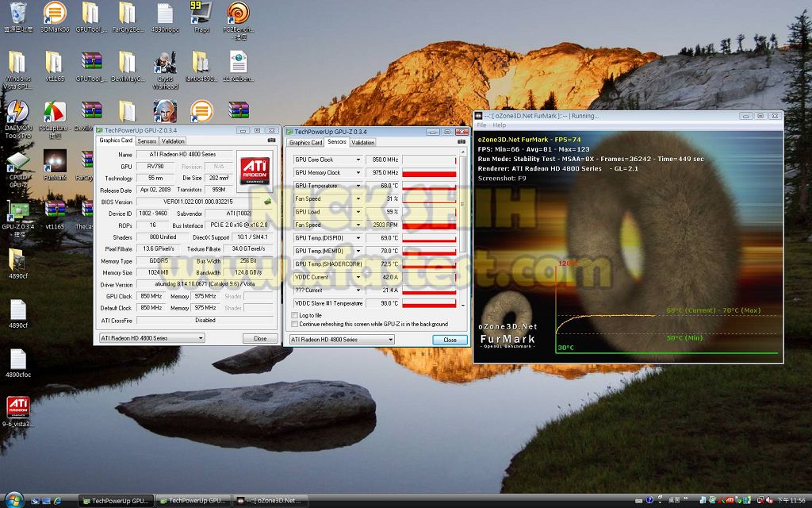This screenshot has height=508, width=812.
Task: Click Close button in the Sensors window
Action: click(450, 340)
